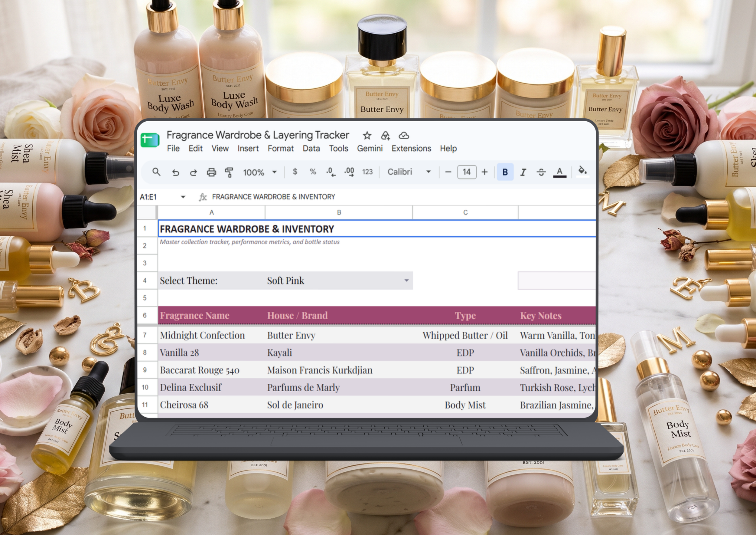Format as percent

[313, 172]
